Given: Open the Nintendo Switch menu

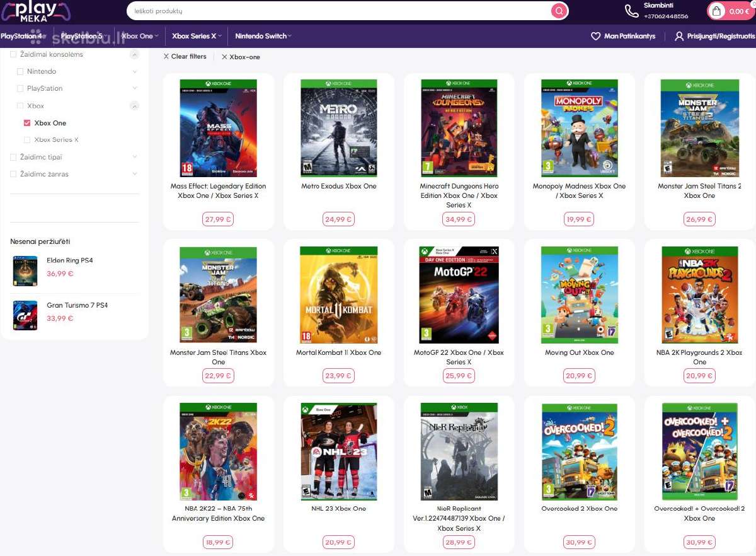Looking at the screenshot, I should click(x=263, y=36).
